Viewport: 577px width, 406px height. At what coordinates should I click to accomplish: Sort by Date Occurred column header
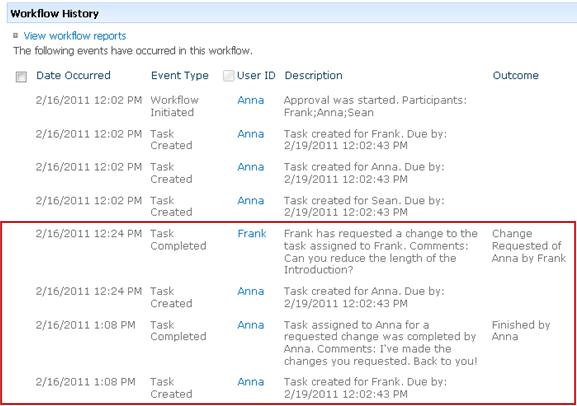(x=73, y=75)
